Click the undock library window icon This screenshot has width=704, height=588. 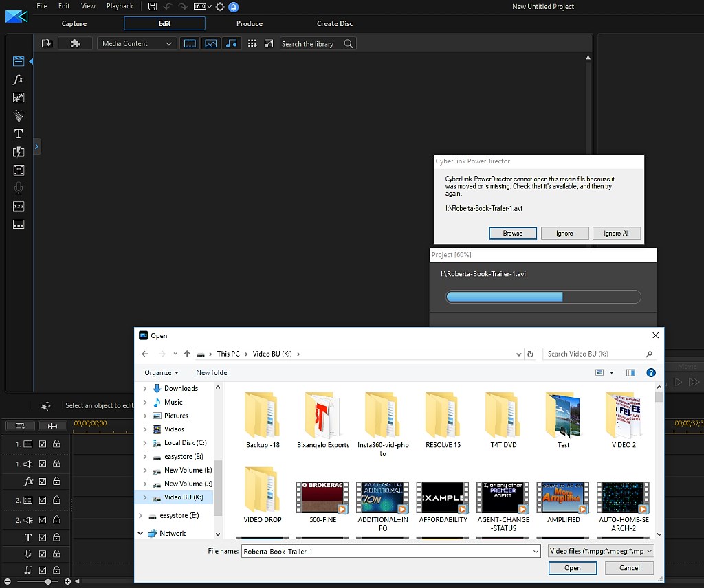pyautogui.click(x=269, y=43)
